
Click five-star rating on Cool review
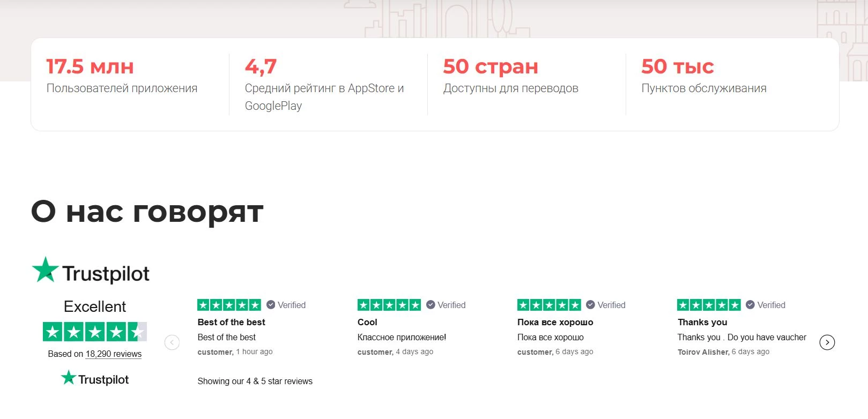click(x=389, y=305)
